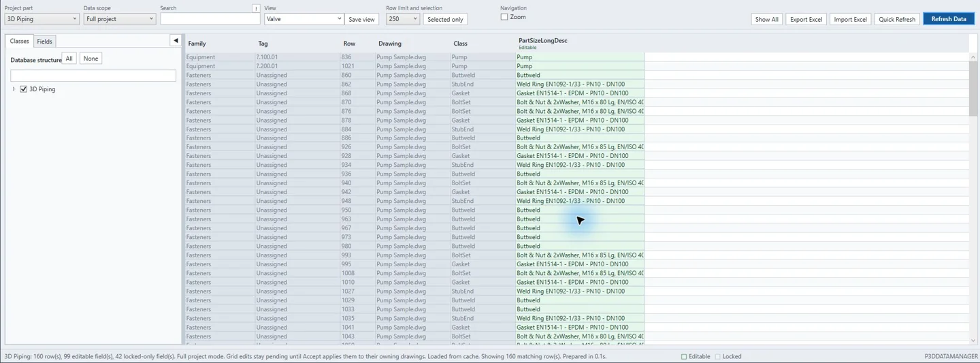The image size is (980, 363).
Task: Select the row number 993 cell
Action: pos(357,255)
